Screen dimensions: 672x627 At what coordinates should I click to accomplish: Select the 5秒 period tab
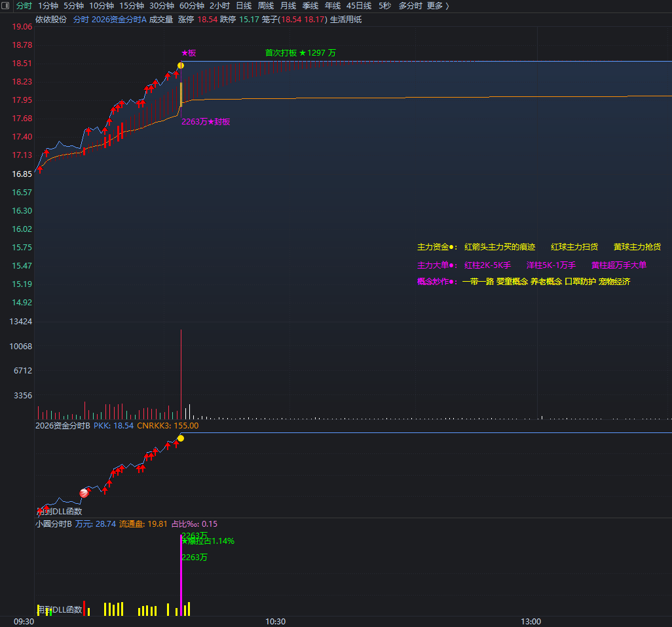coord(385,6)
